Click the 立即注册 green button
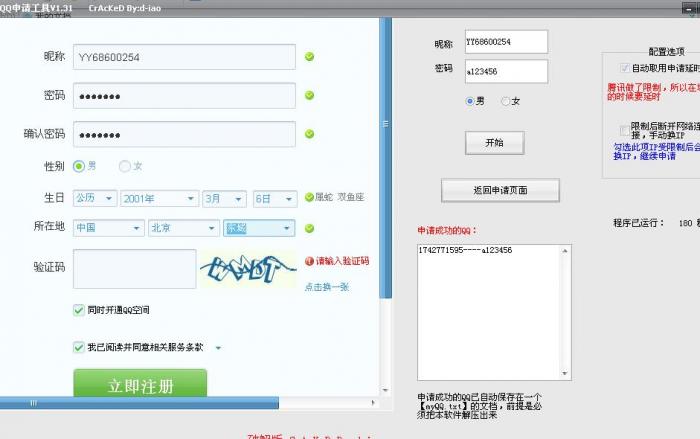Image resolution: width=700 pixels, height=439 pixels. [x=140, y=383]
